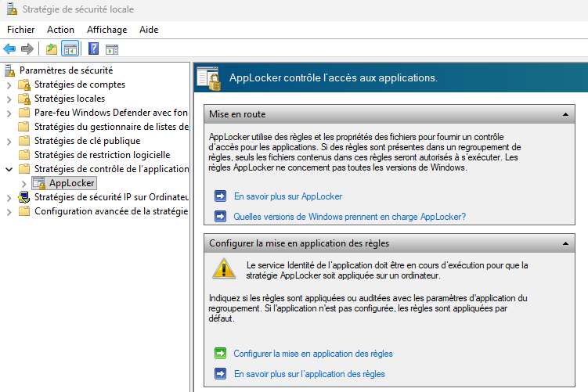Expand the Stratégies de comptes node
This screenshot has width=588, height=392.
(x=9, y=85)
